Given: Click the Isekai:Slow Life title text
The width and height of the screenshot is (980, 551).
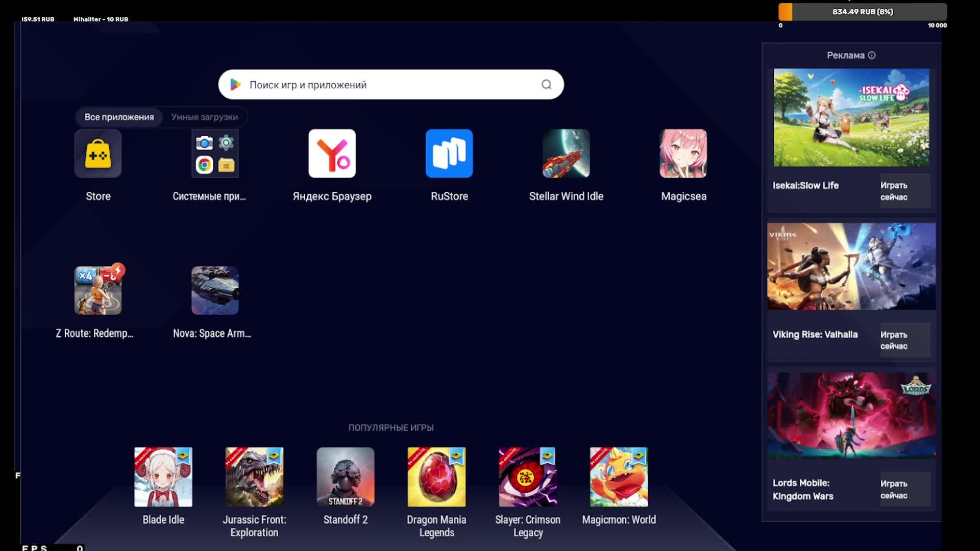Looking at the screenshot, I should click(x=805, y=185).
